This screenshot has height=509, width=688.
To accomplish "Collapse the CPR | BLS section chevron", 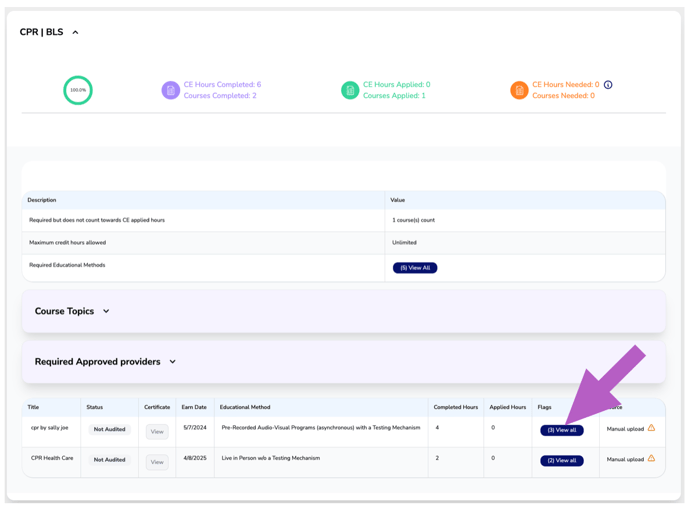I will coord(75,32).
